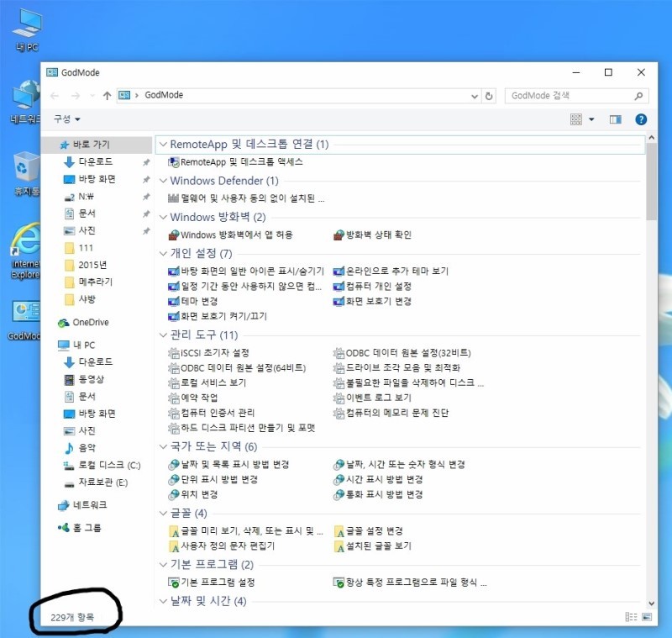Open 테마 변경 item

pos(193,301)
